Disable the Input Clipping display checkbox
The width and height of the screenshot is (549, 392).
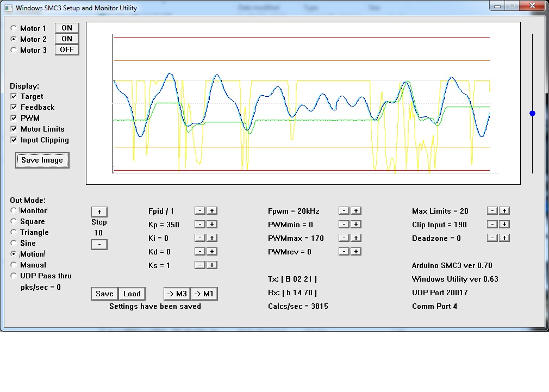click(14, 140)
